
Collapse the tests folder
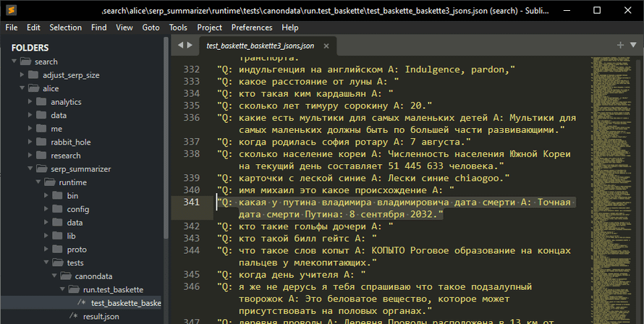point(46,263)
